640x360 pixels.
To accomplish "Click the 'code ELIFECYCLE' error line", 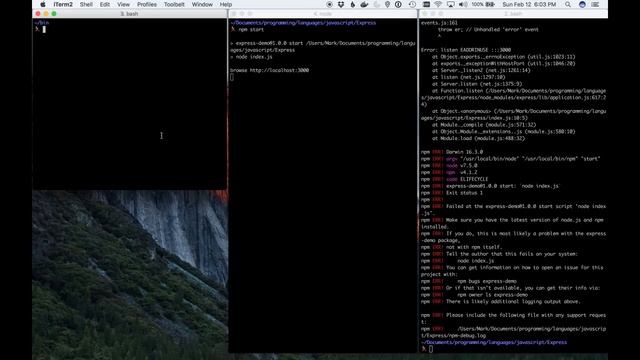I will pyautogui.click(x=455, y=179).
